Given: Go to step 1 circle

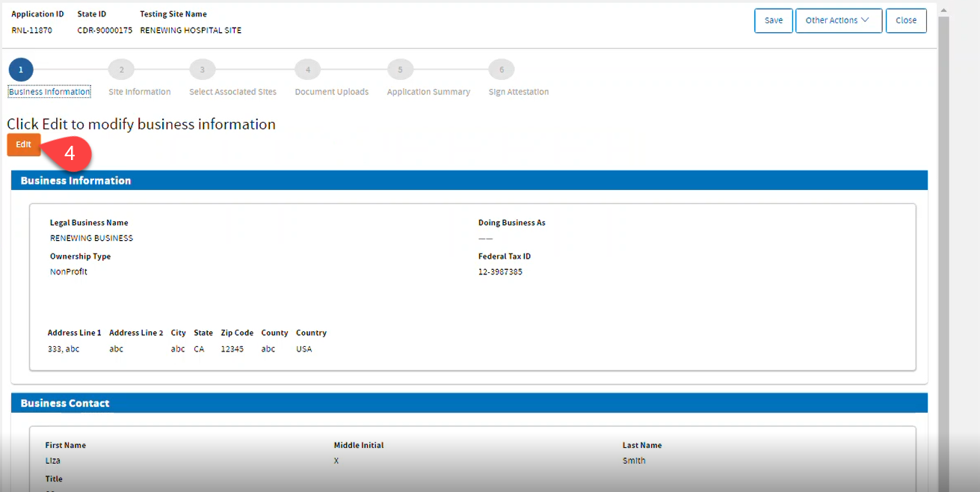Looking at the screenshot, I should point(21,70).
